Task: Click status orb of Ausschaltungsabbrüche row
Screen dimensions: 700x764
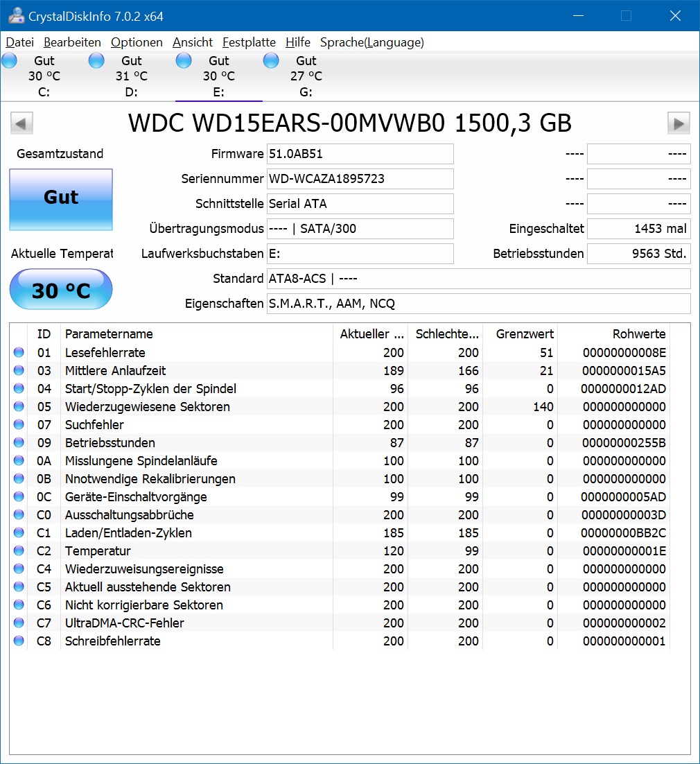Action: point(19,514)
